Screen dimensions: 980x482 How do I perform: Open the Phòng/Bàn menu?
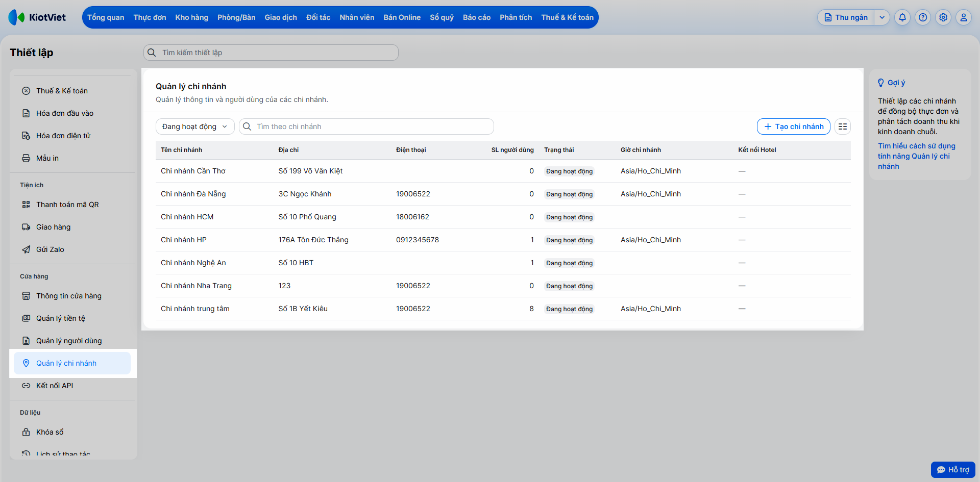tap(236, 17)
